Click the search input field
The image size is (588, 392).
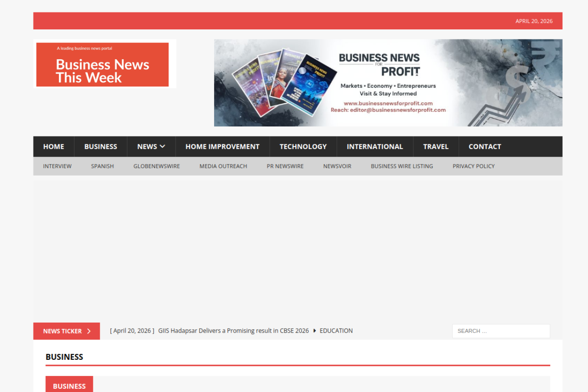pos(501,331)
